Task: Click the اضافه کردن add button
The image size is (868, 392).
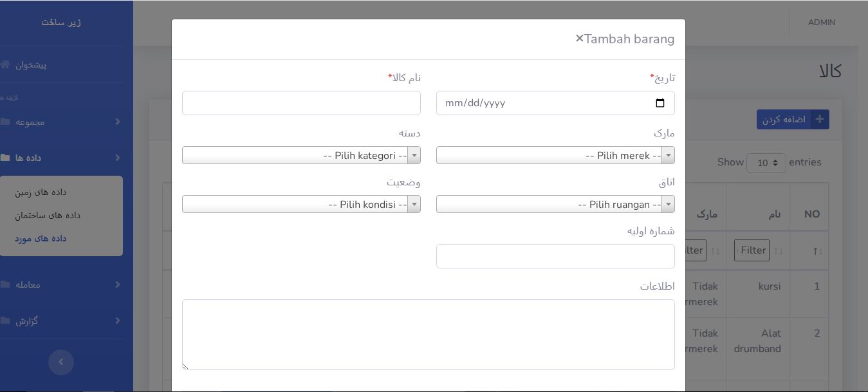Action: click(793, 120)
